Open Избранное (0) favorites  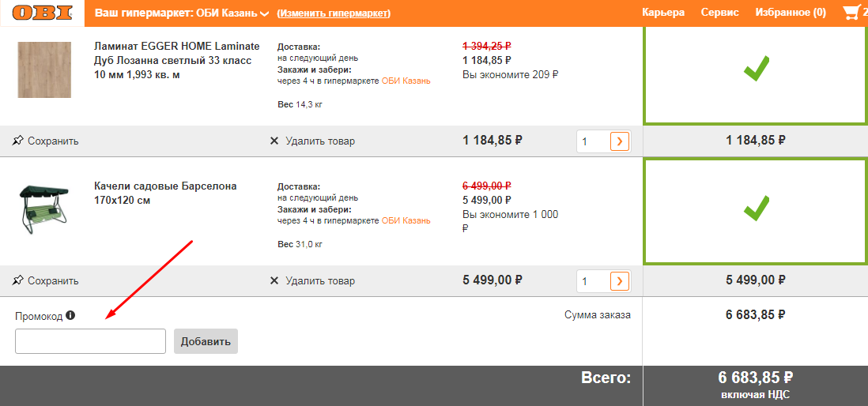(791, 12)
